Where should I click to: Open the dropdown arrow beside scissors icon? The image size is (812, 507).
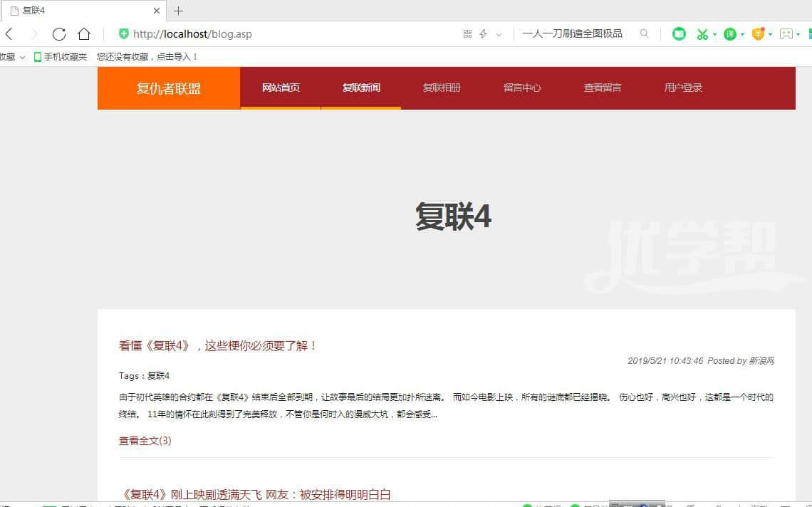[714, 34]
